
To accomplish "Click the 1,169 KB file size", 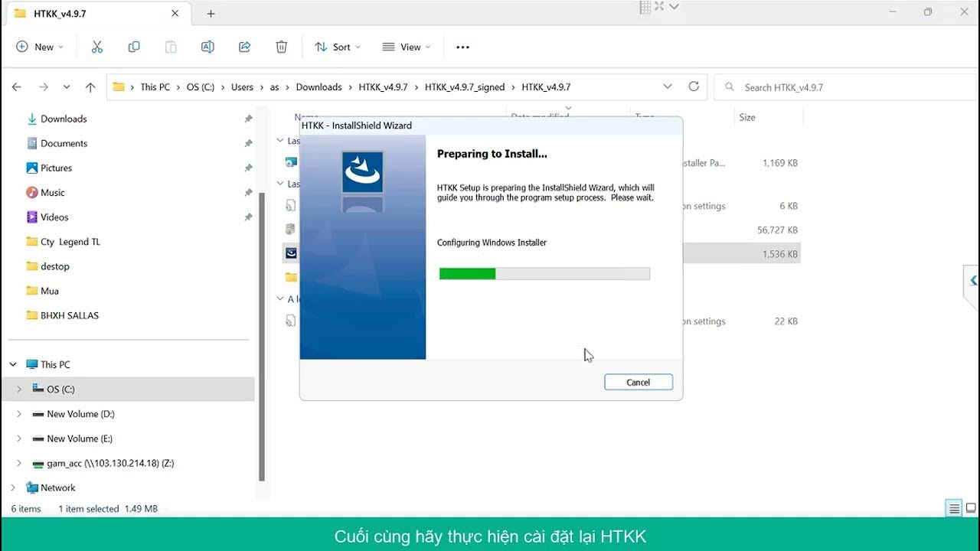I will 780,163.
